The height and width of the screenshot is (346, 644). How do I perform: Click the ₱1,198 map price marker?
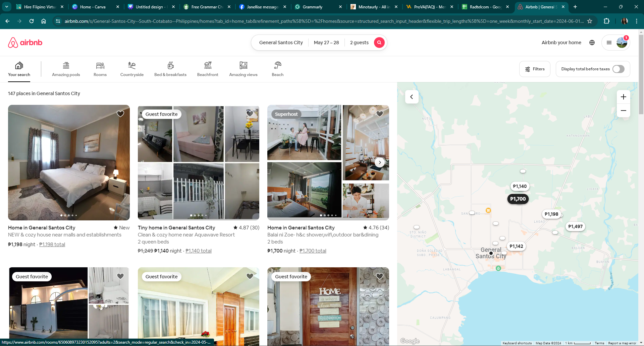click(x=551, y=214)
